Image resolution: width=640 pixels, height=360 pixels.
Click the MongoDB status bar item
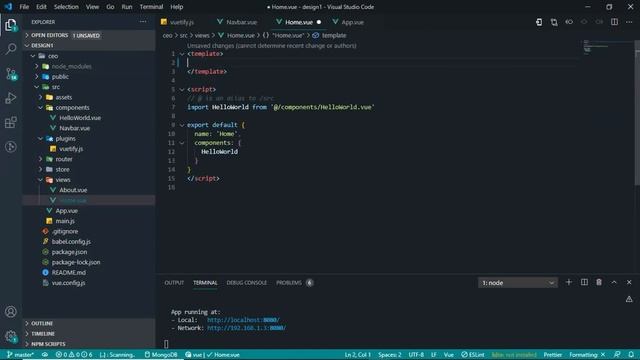161,355
